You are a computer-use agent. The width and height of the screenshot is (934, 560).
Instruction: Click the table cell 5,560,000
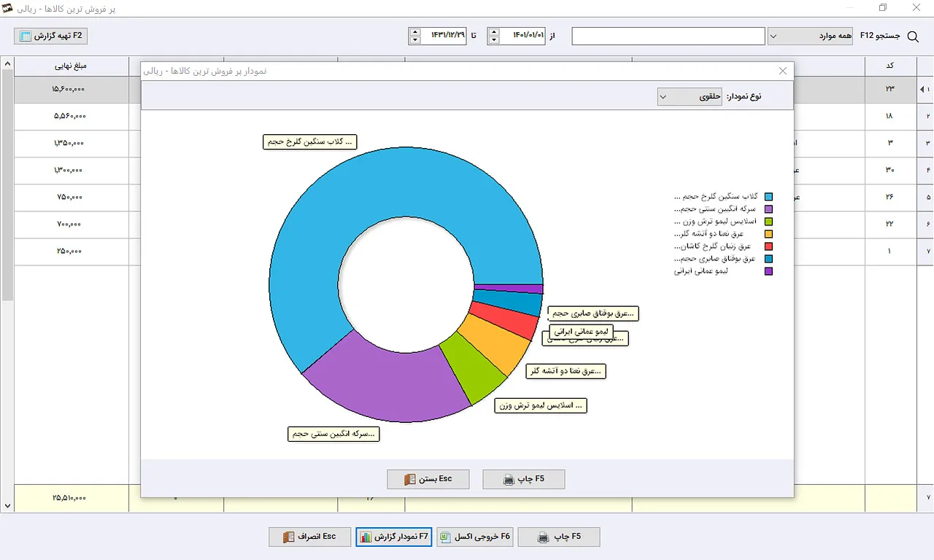point(71,116)
